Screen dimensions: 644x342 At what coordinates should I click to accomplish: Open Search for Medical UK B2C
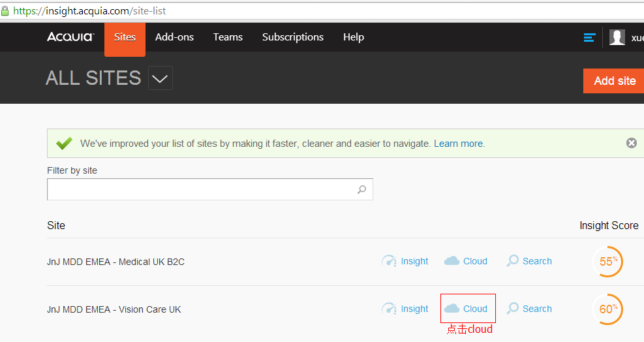click(537, 262)
